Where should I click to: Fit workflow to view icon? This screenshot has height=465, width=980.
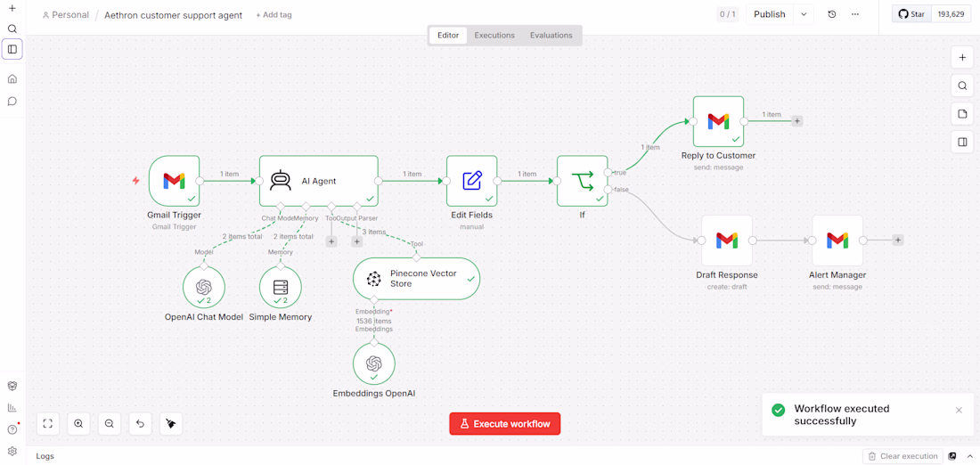(47, 423)
